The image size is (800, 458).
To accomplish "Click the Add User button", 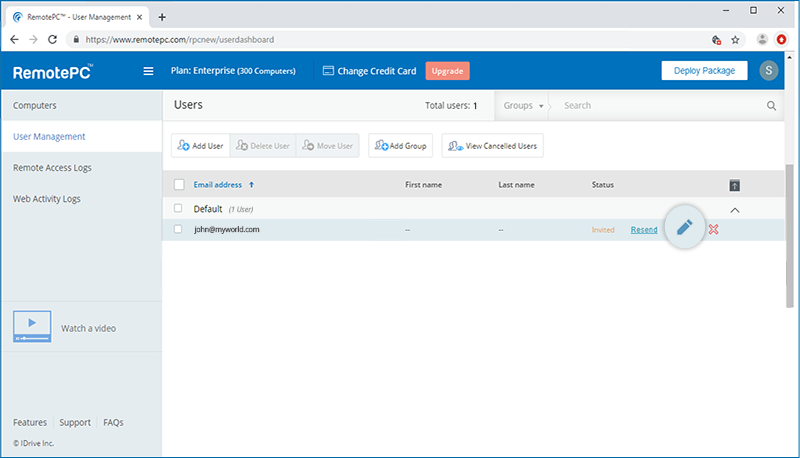I will click(x=201, y=146).
